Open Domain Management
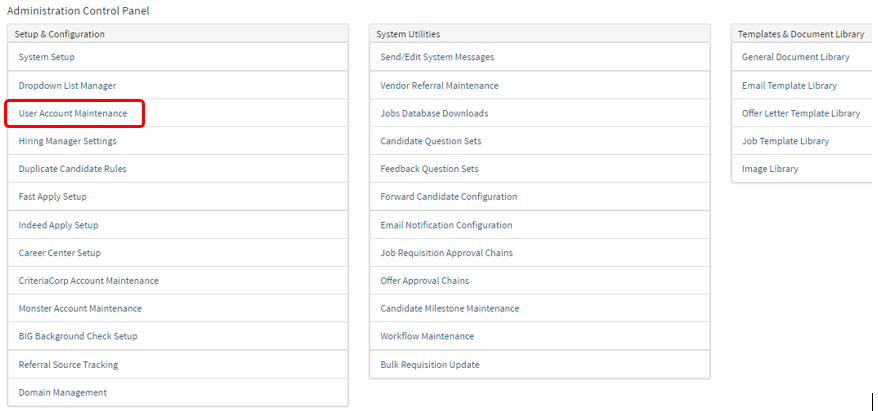The height and width of the screenshot is (411, 878). coord(62,392)
